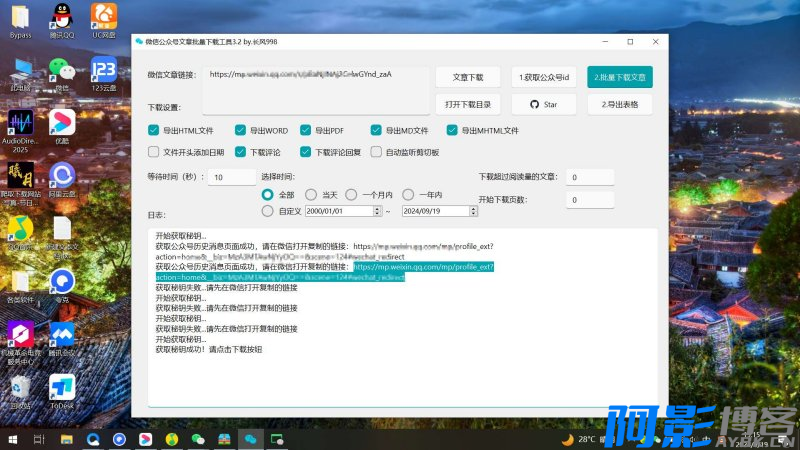Screen dimensions: 800x450
Task: Launch the 阿里云盘 desktop shortcut
Action: coord(62,181)
